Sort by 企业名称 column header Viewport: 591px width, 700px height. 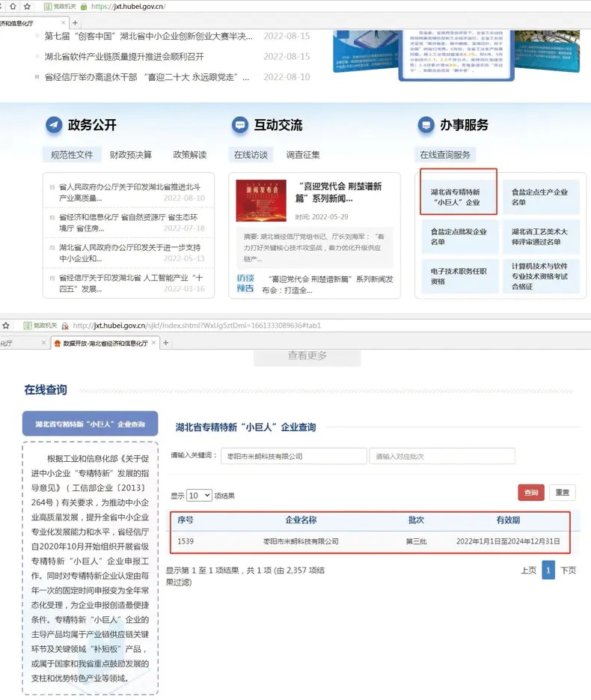[x=301, y=520]
